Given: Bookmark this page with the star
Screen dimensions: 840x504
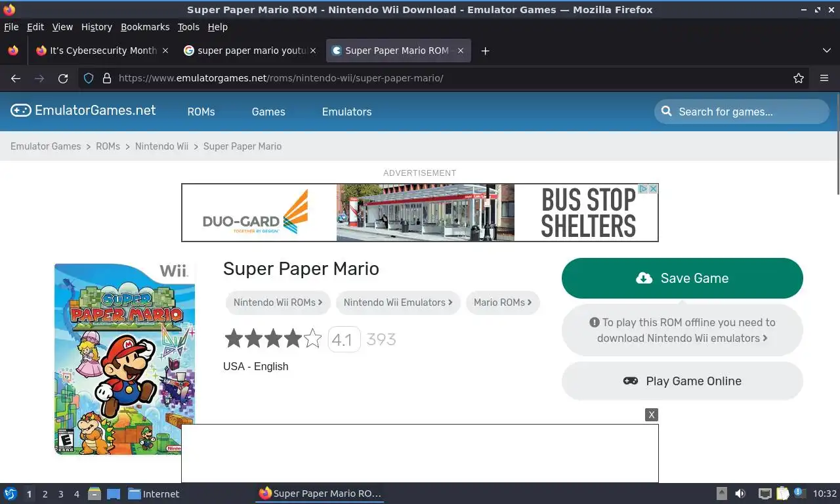Looking at the screenshot, I should [799, 78].
